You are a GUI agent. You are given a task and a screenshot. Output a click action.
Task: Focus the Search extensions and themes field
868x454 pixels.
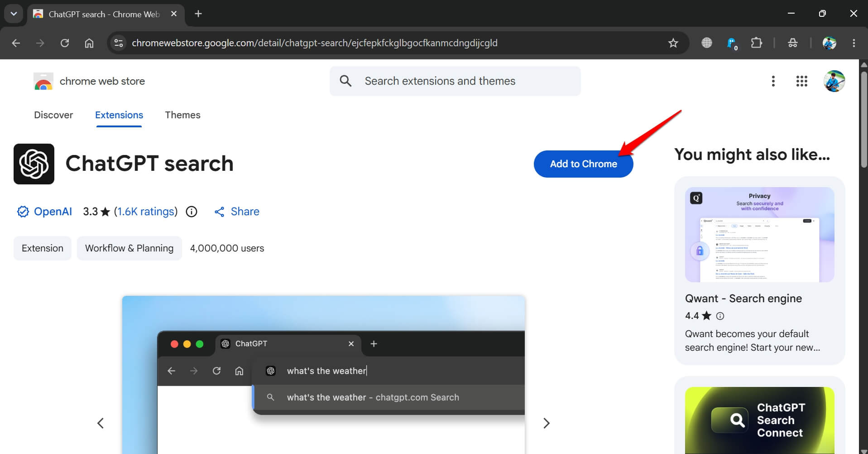[x=455, y=81]
